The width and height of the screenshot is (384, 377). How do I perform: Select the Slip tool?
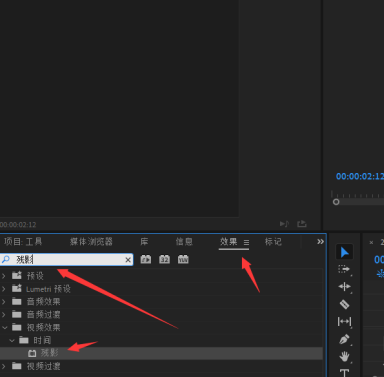(344, 322)
